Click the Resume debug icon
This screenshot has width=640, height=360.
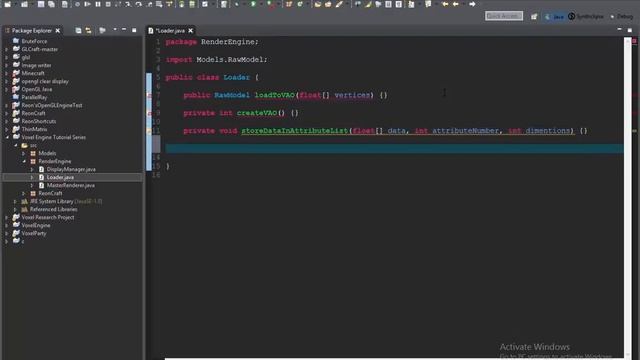click(87, 4)
